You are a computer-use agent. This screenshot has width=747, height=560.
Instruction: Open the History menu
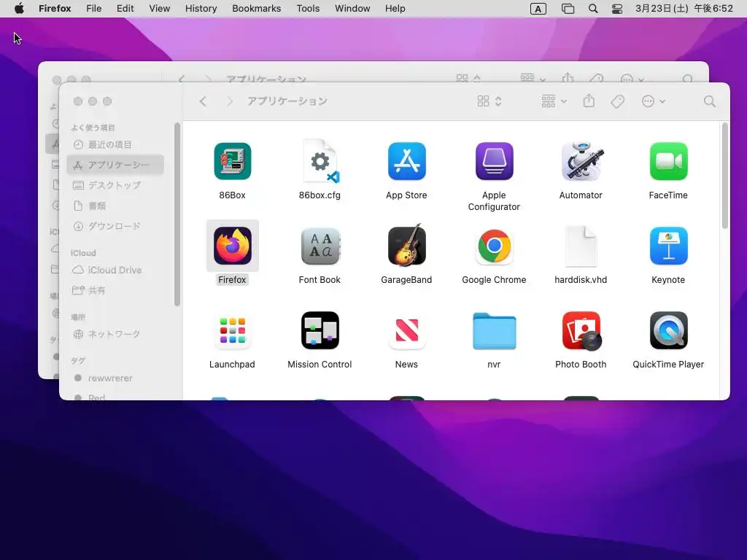(x=201, y=9)
